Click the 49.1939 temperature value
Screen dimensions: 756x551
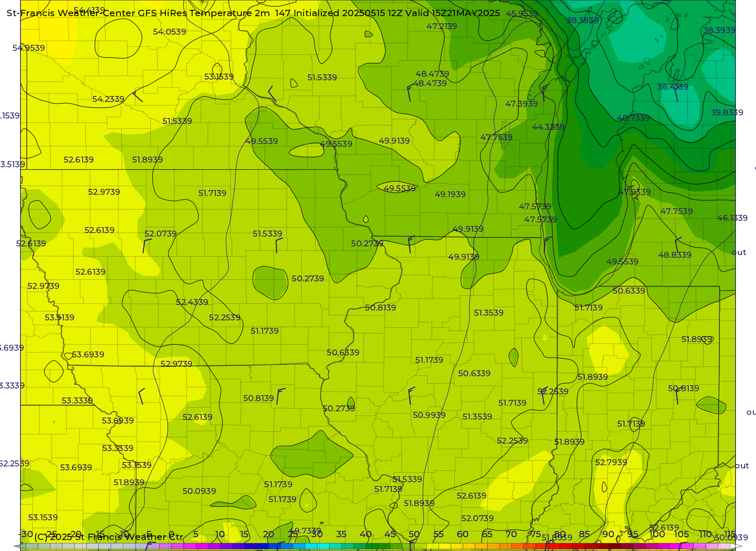pos(450,194)
